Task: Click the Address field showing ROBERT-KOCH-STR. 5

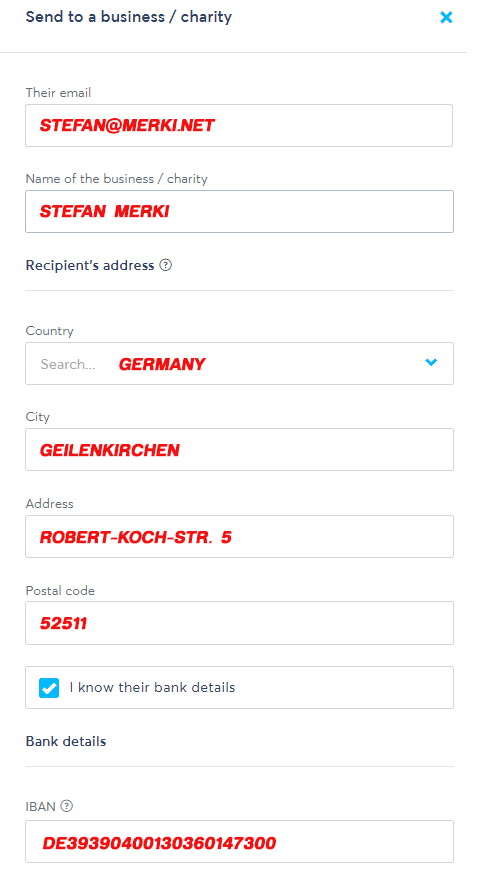Action: pos(239,537)
